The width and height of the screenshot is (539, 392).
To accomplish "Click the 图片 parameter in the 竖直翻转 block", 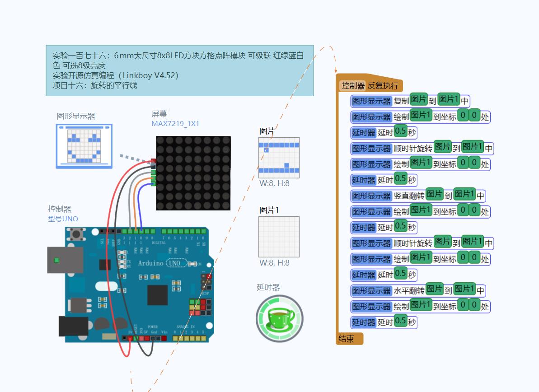I will click(435, 194).
